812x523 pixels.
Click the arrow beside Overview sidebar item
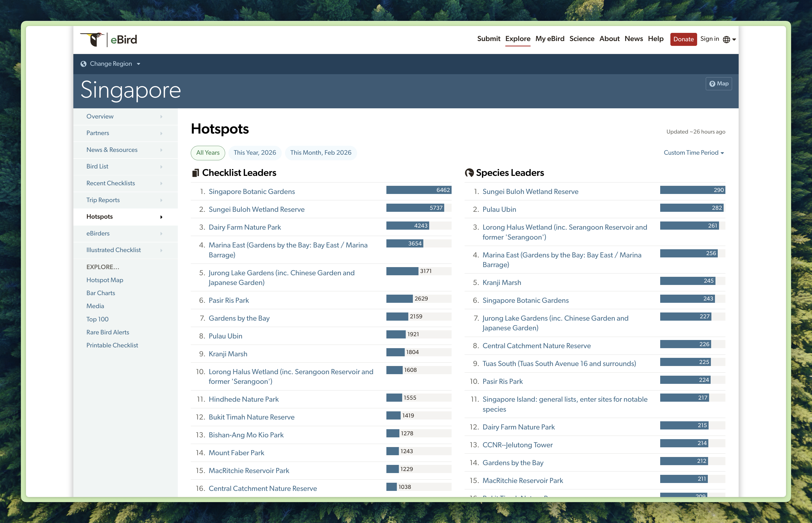click(x=161, y=116)
